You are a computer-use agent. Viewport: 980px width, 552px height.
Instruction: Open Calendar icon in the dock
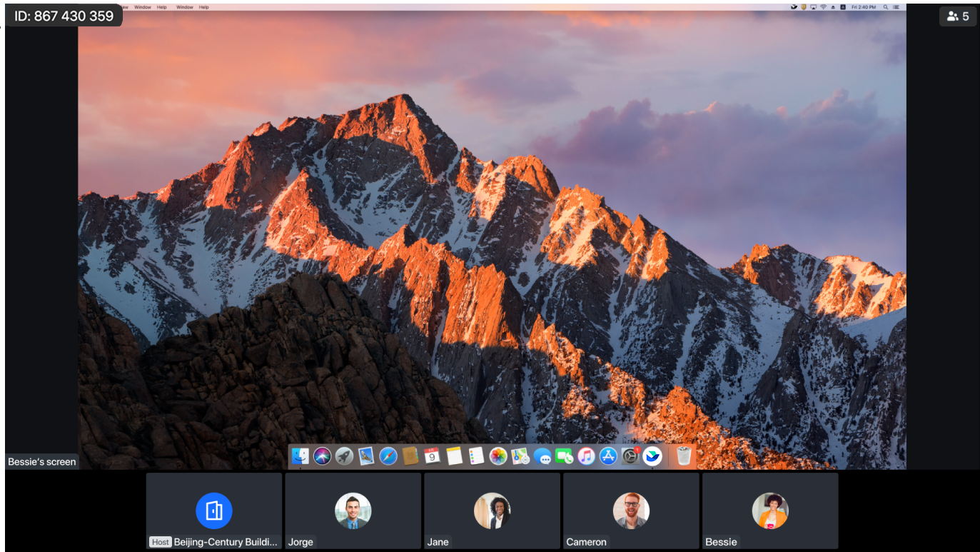click(432, 456)
